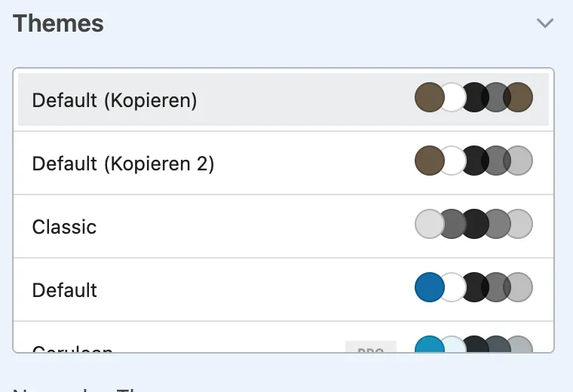Click white swatch in Default theme row
This screenshot has height=392, width=573.
click(x=453, y=287)
